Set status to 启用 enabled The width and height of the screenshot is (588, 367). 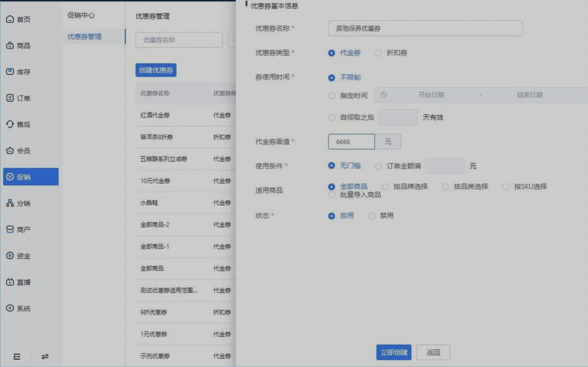331,216
